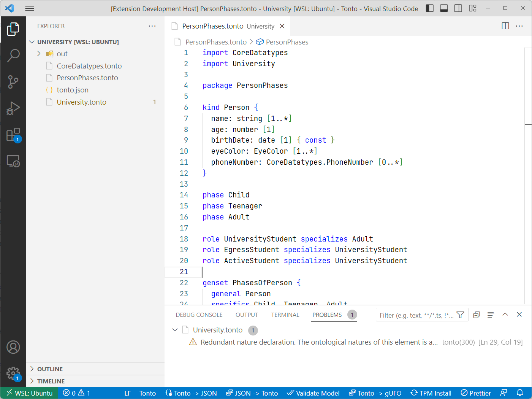Close the bottom panel
The height and width of the screenshot is (399, 532).
pyautogui.click(x=519, y=315)
